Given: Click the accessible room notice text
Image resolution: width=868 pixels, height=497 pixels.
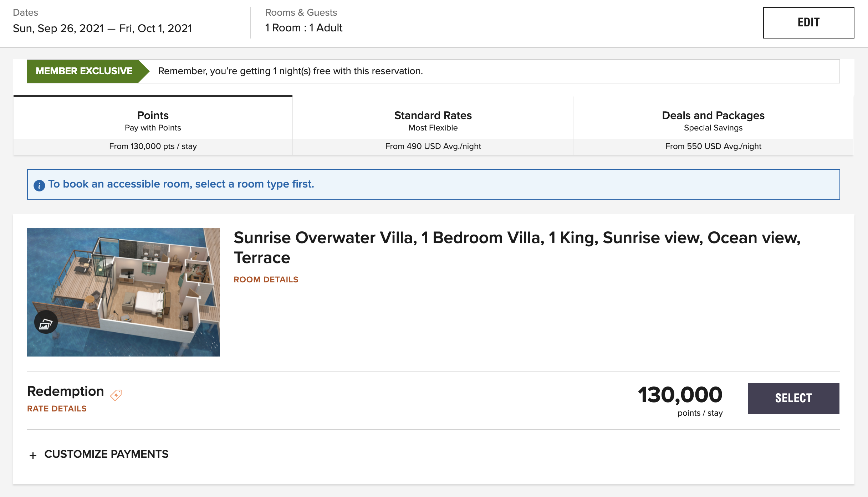Looking at the screenshot, I should pyautogui.click(x=181, y=184).
